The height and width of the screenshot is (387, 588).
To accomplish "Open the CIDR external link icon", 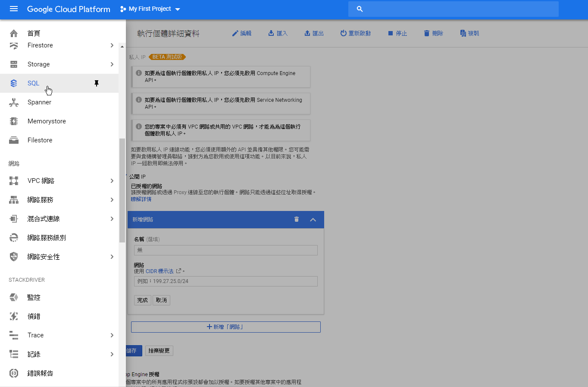I will pyautogui.click(x=178, y=271).
